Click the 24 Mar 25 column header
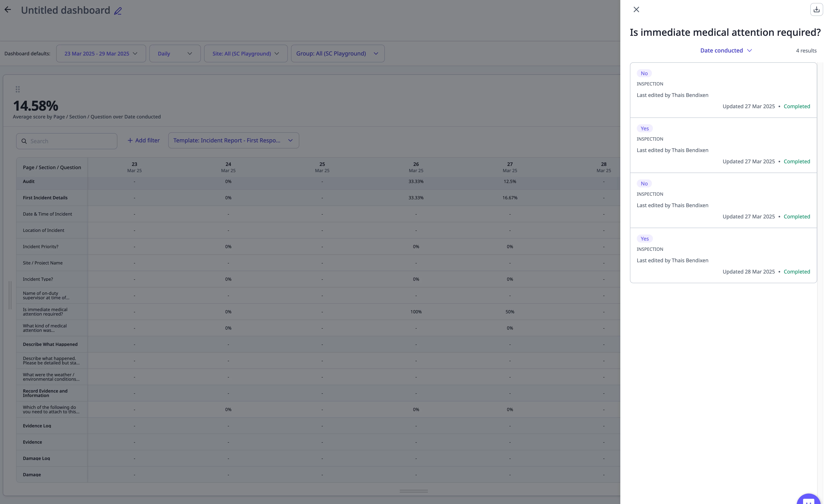 click(228, 167)
